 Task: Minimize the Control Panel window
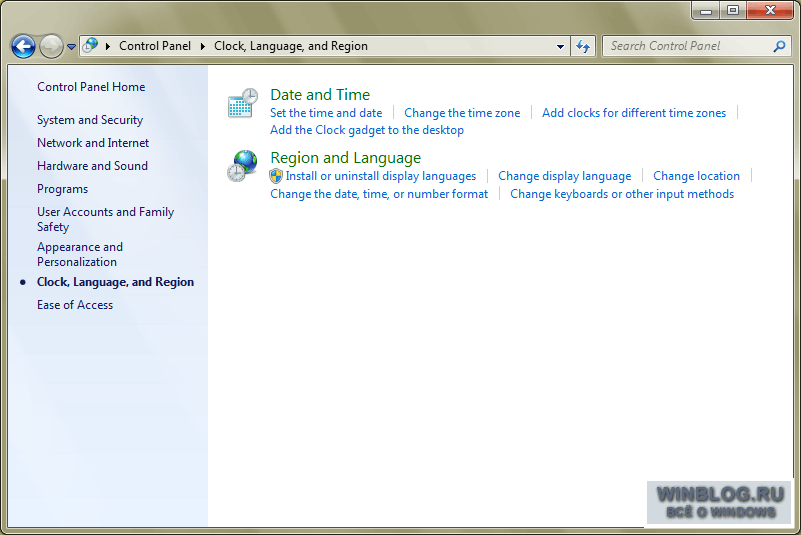706,10
